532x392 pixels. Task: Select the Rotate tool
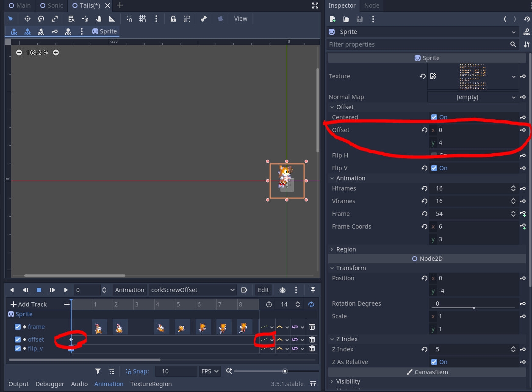click(41, 19)
